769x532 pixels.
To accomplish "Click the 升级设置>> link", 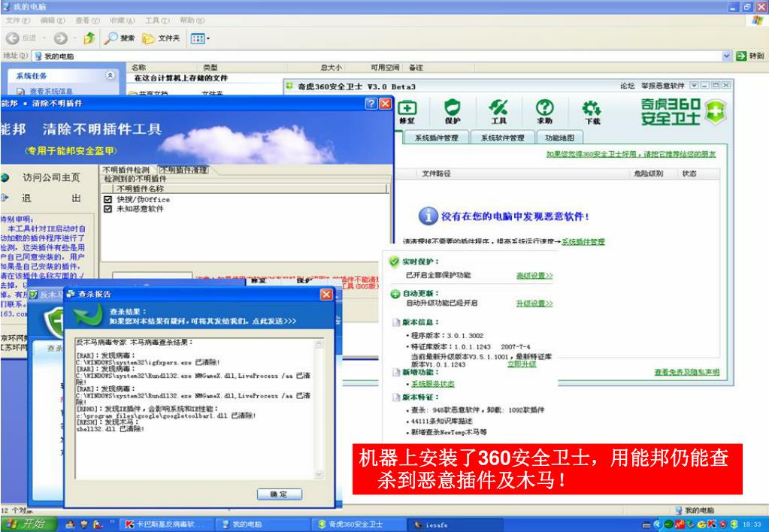I will click(x=534, y=304).
